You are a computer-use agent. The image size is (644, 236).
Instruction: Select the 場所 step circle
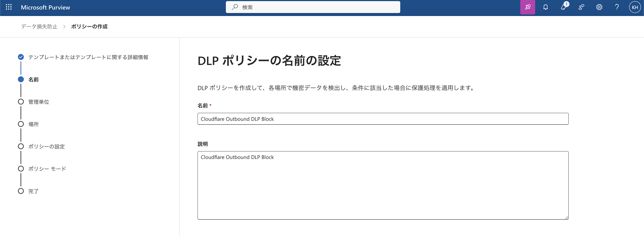click(21, 124)
